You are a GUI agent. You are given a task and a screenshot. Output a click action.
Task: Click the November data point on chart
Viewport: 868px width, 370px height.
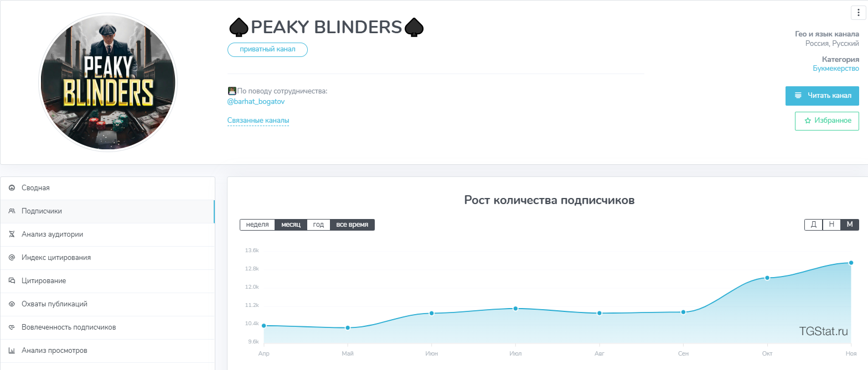tap(851, 263)
